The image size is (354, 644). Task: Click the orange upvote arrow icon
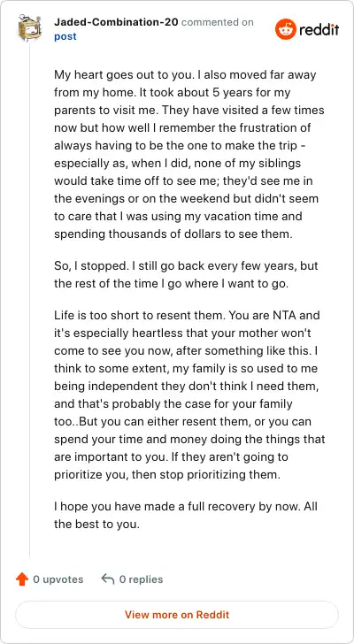point(22,579)
